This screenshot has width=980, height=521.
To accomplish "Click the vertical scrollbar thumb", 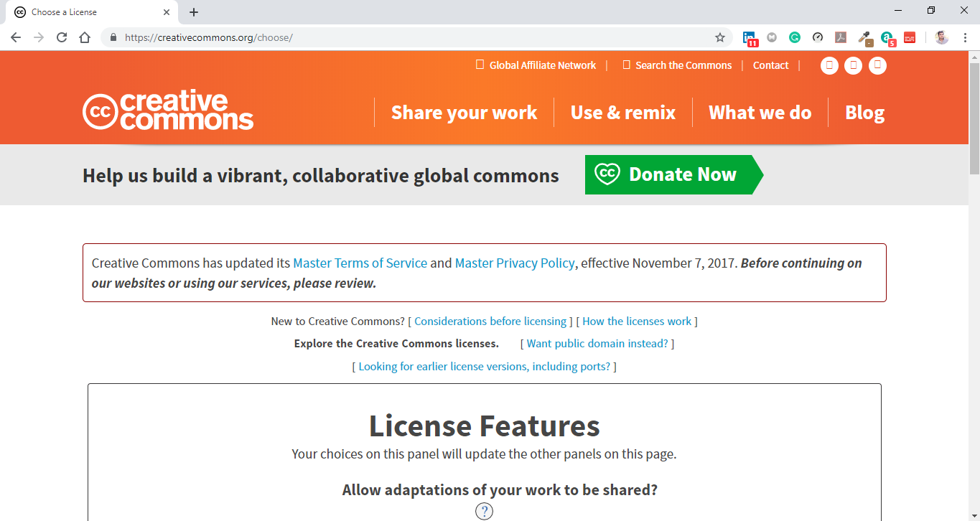I will pos(974,118).
